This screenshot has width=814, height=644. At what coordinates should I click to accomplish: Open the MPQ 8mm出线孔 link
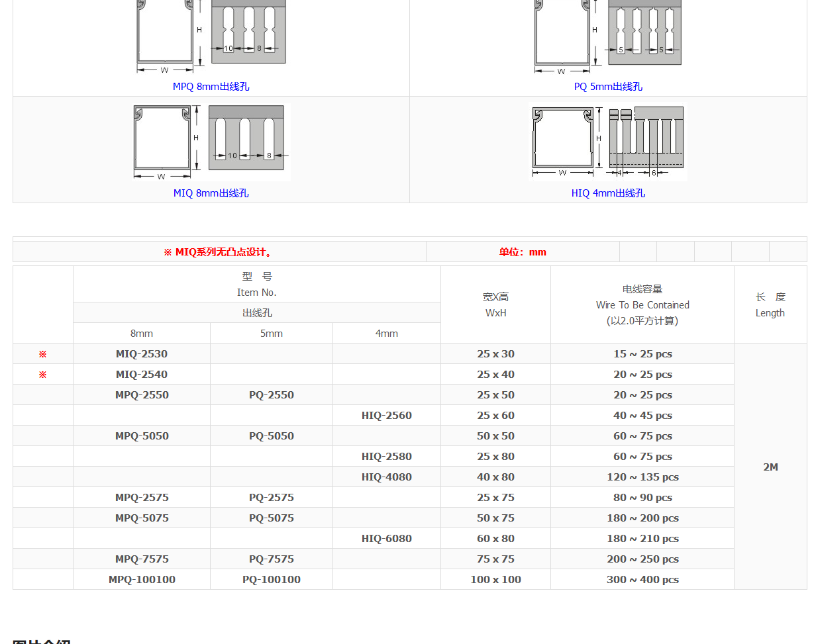[211, 87]
